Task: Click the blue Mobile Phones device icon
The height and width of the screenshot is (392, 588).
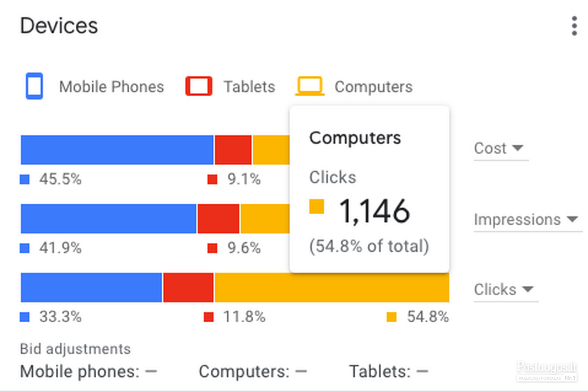Action: [34, 86]
